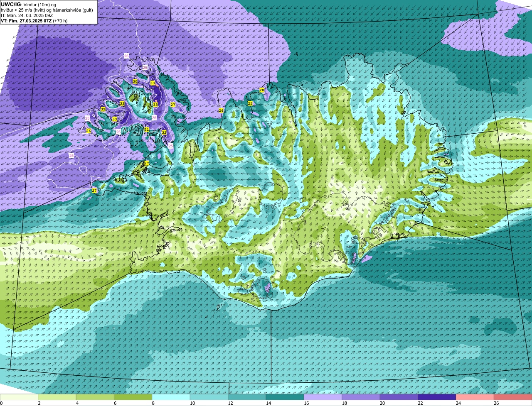This screenshot has height=406, width=532.
Task: Click the yellow 30 maximum gust label
Action: point(135,81)
